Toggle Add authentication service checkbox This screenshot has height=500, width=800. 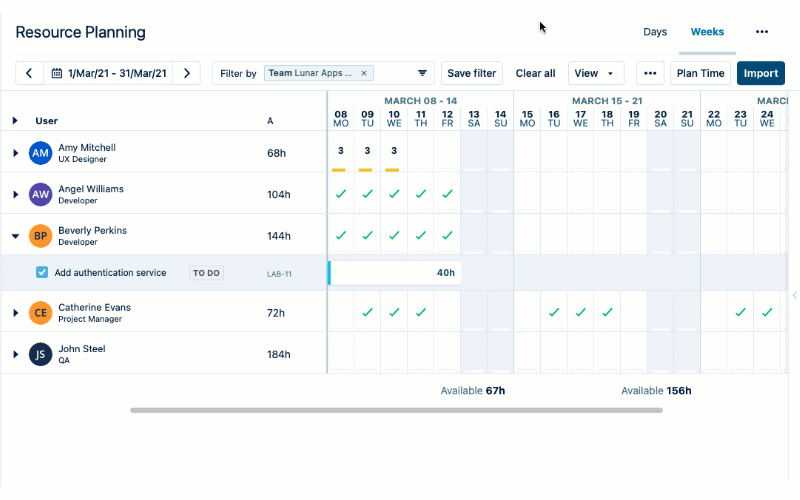pos(42,272)
